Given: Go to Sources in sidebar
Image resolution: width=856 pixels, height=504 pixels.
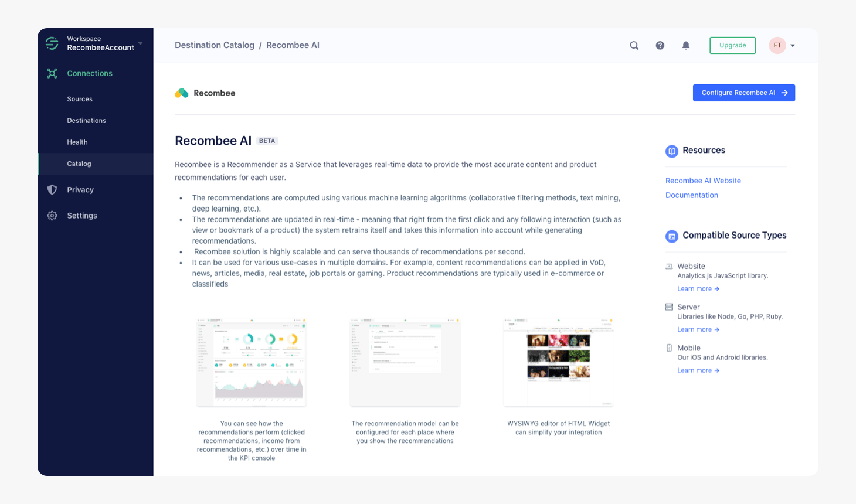Looking at the screenshot, I should (x=80, y=99).
